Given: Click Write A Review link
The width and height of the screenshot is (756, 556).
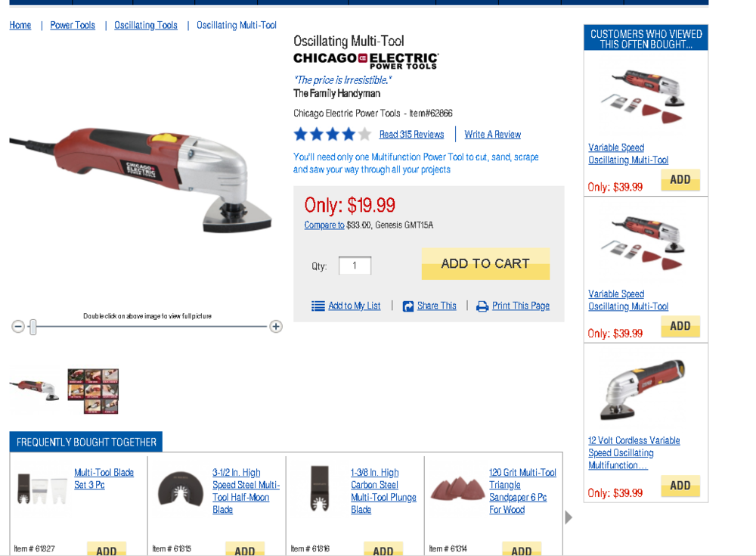Looking at the screenshot, I should point(492,135).
